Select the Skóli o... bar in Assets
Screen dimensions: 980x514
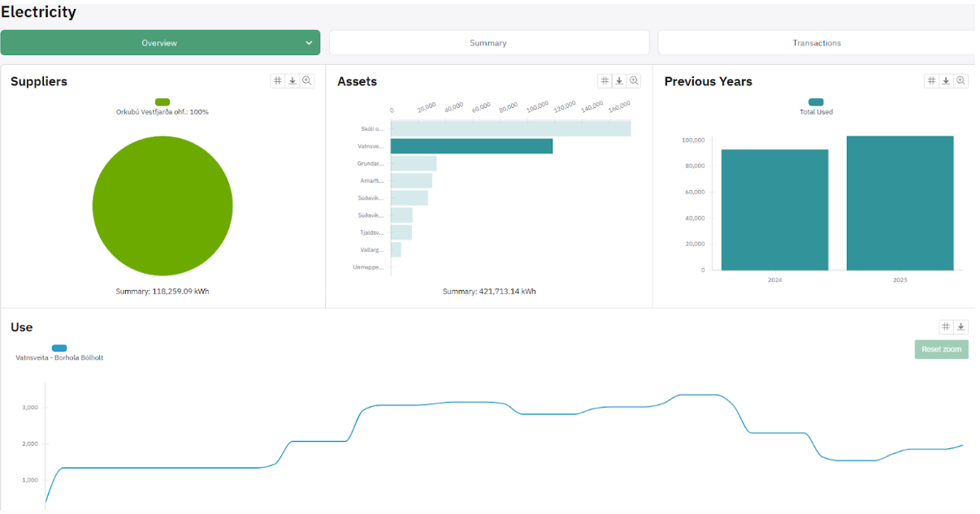coord(510,129)
